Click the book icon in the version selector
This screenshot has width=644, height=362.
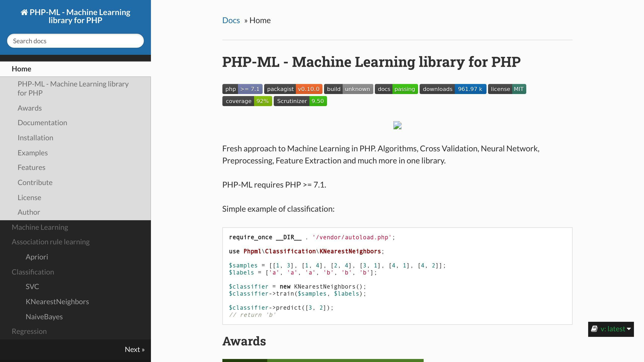tap(594, 329)
